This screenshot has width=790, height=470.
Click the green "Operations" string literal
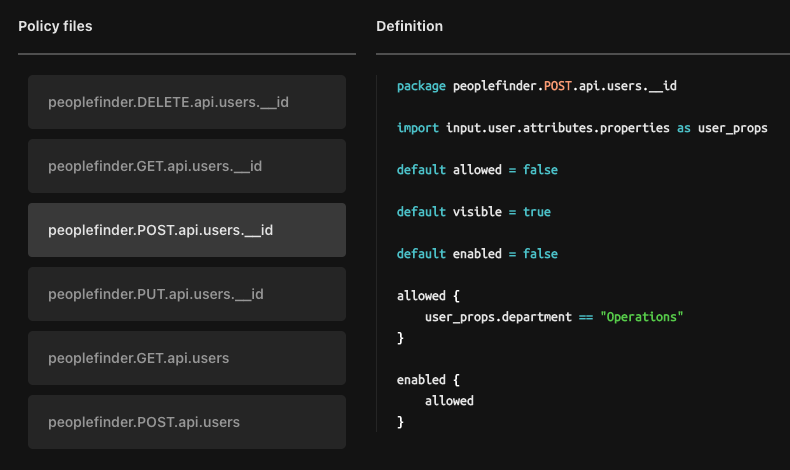(x=641, y=317)
